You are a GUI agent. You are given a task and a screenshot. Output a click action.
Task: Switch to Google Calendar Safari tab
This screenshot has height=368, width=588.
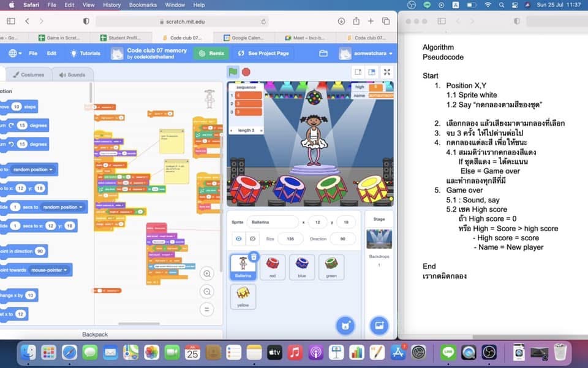(244, 38)
